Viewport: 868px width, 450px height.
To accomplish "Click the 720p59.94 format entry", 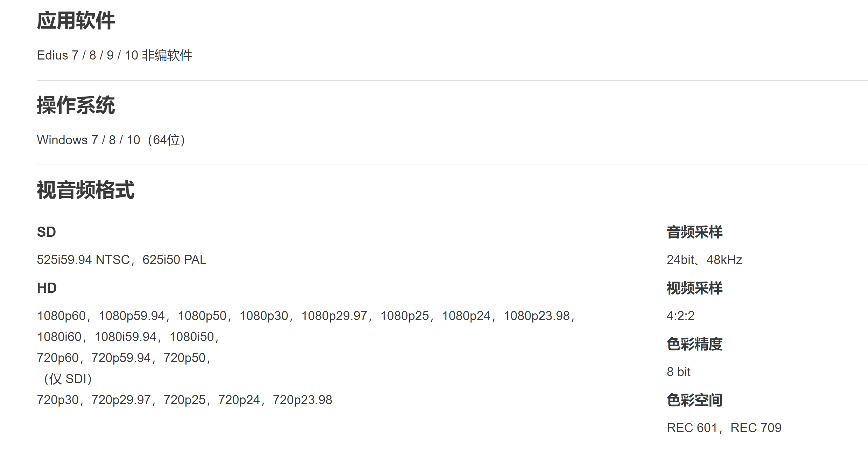I will (121, 358).
